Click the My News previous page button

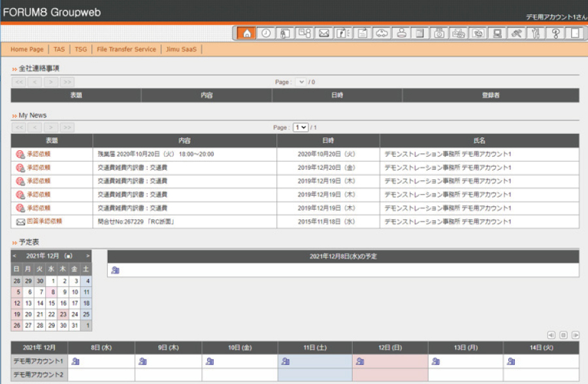[35, 127]
